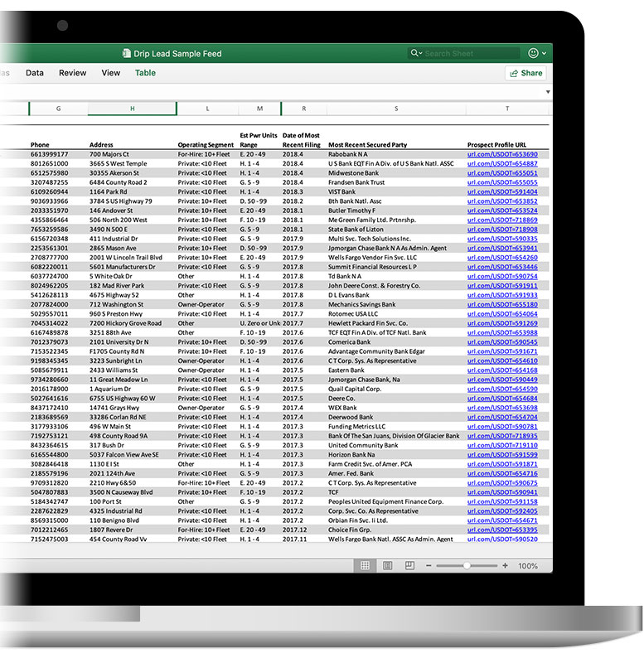Click the Excel document icon in title bar

point(127,54)
